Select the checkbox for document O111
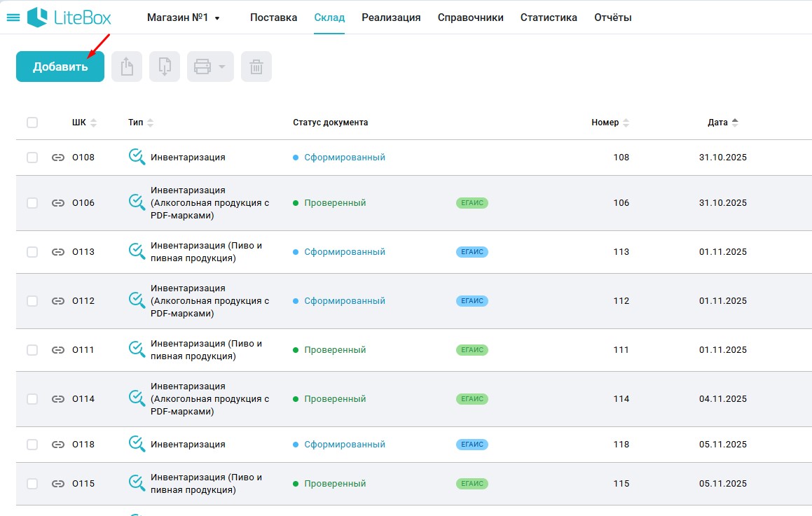Viewport: 812px width, 516px height. [x=32, y=350]
